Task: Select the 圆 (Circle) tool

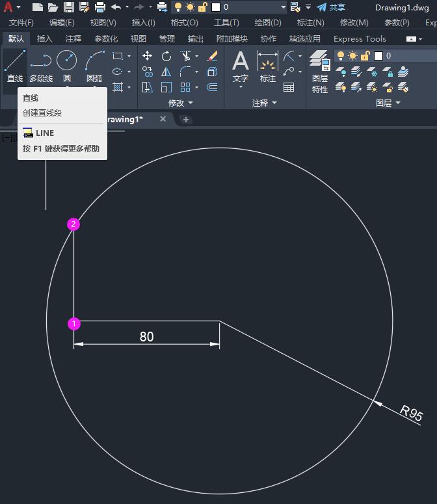Action: (x=67, y=66)
